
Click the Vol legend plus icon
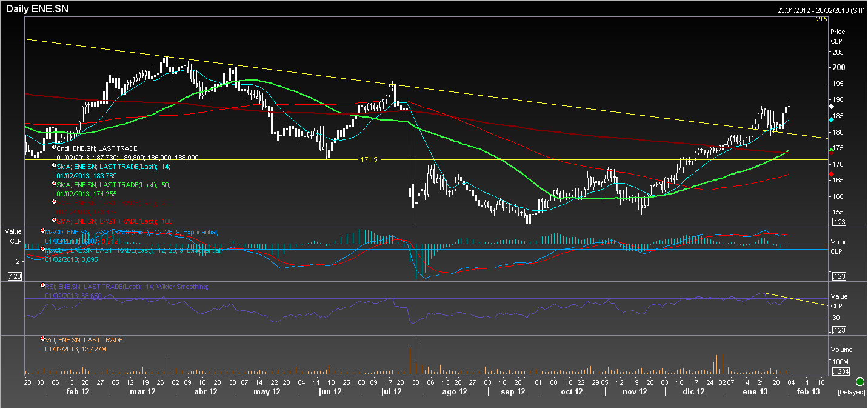coord(43,339)
